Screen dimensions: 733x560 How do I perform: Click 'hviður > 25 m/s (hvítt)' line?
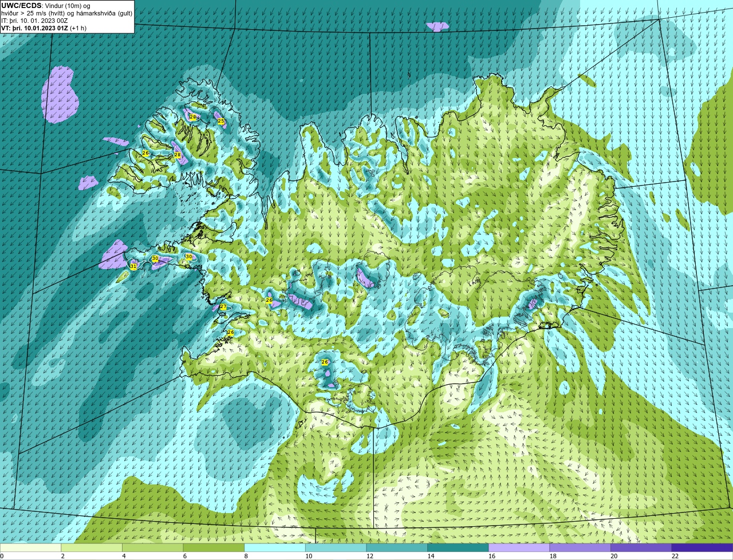click(34, 13)
